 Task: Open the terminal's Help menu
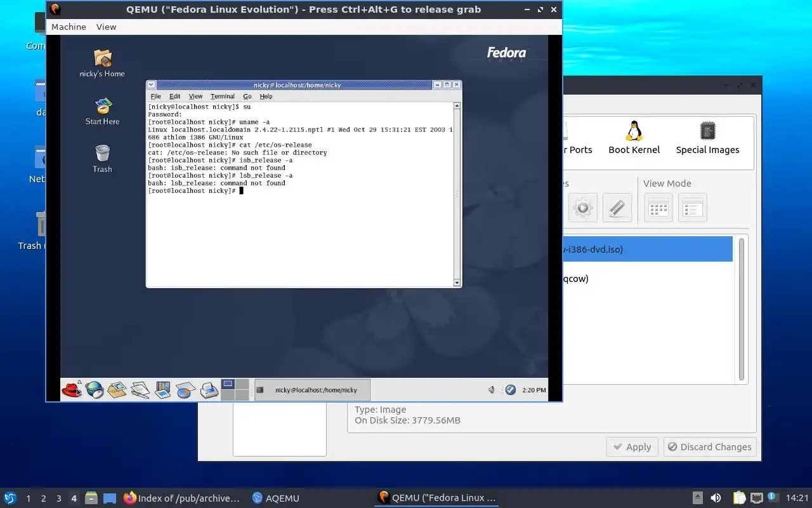click(x=266, y=97)
